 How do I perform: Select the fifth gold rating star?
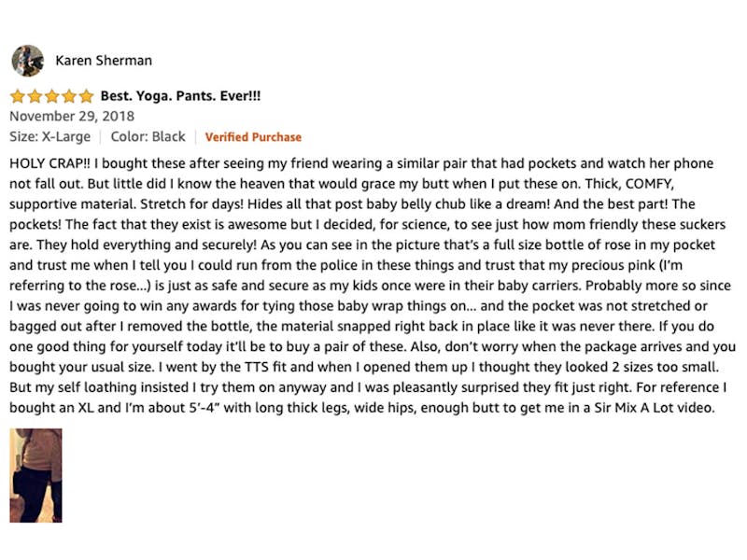86,96
